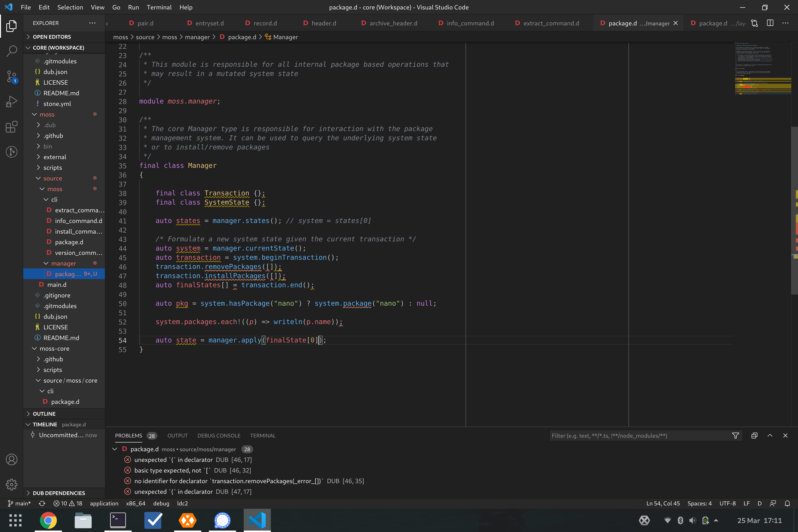The width and height of the screenshot is (798, 532).
Task: Click the LF end of line selector
Action: pos(746,503)
